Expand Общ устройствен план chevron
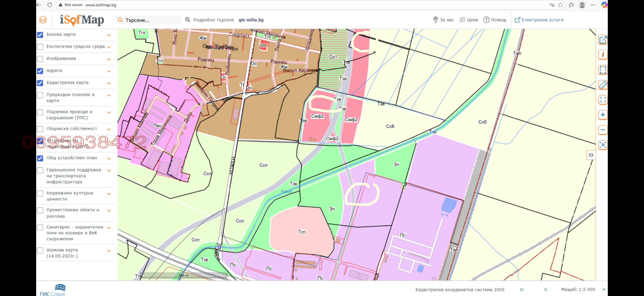 click(109, 158)
